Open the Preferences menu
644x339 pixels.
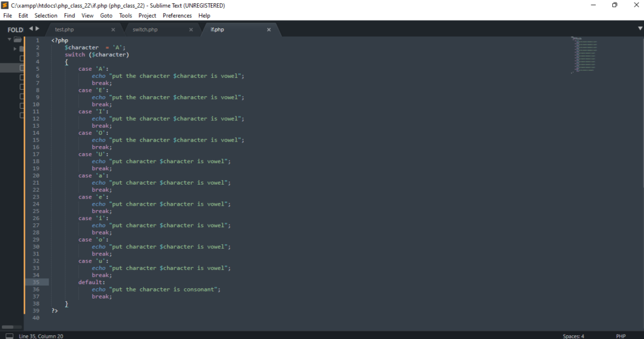177,15
